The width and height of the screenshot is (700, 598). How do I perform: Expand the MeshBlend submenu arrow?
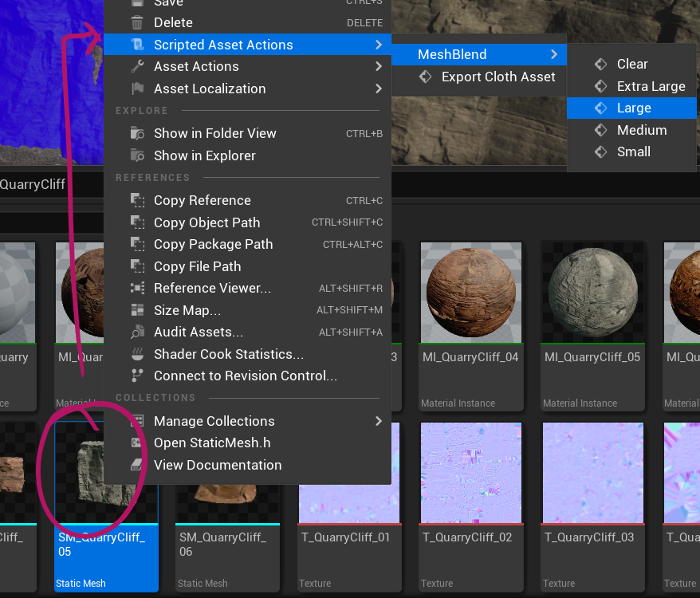554,54
